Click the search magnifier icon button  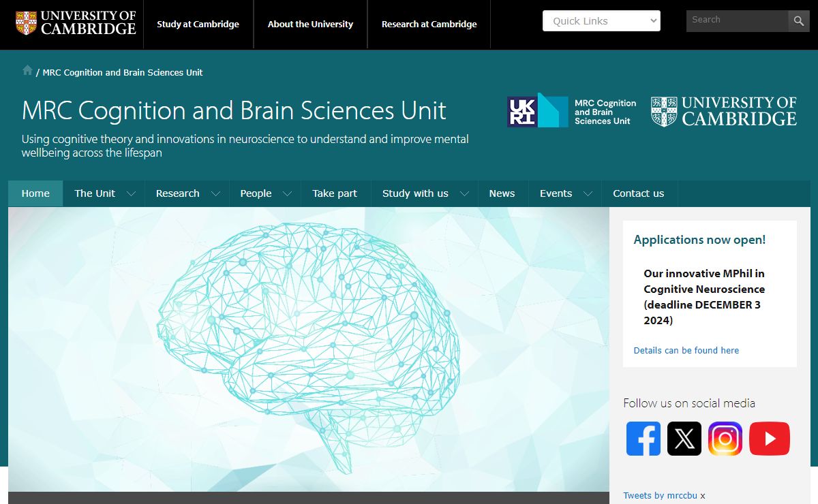[x=799, y=21]
